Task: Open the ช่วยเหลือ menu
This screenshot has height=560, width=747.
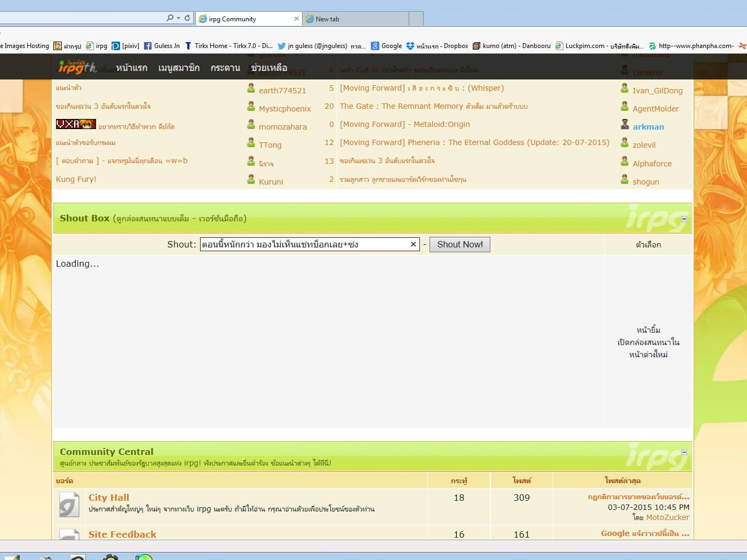Action: (x=269, y=68)
